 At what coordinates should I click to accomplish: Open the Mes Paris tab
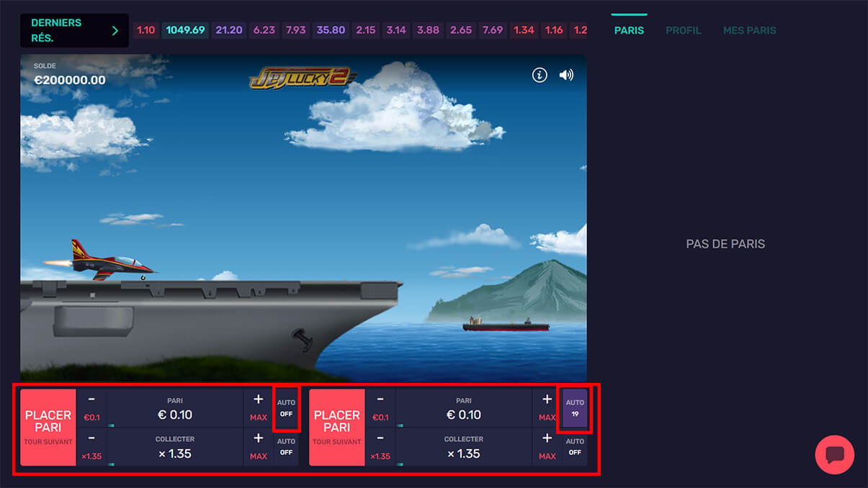coord(749,30)
